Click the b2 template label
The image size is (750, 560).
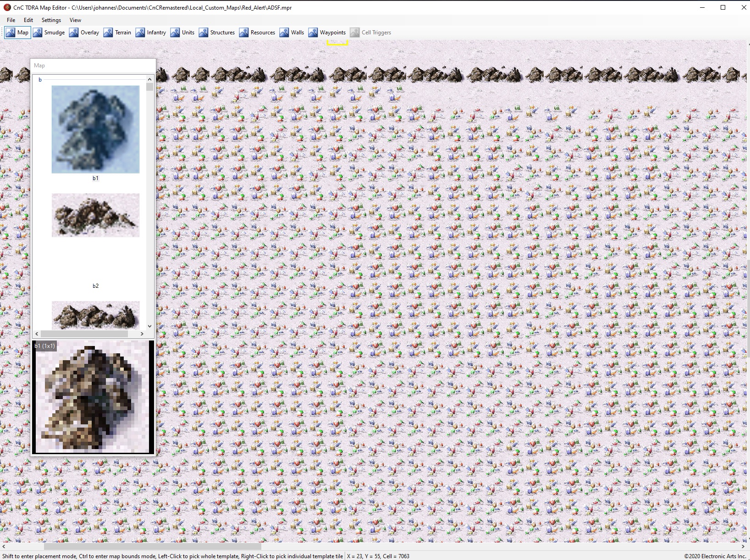(95, 286)
